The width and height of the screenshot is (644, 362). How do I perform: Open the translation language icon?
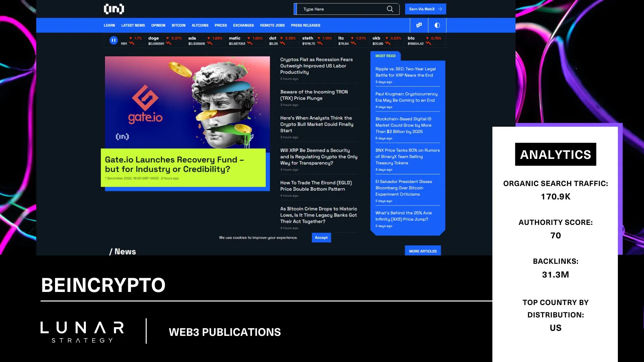click(419, 25)
